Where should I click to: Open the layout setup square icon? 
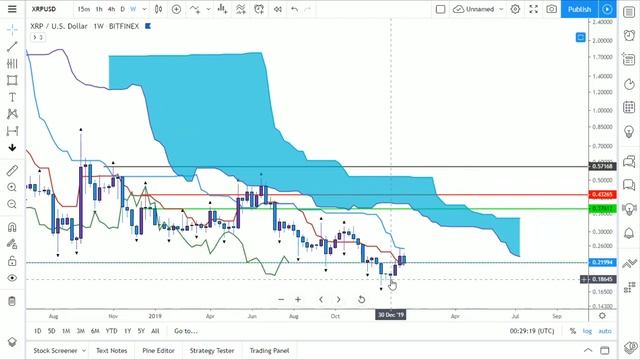point(440,9)
